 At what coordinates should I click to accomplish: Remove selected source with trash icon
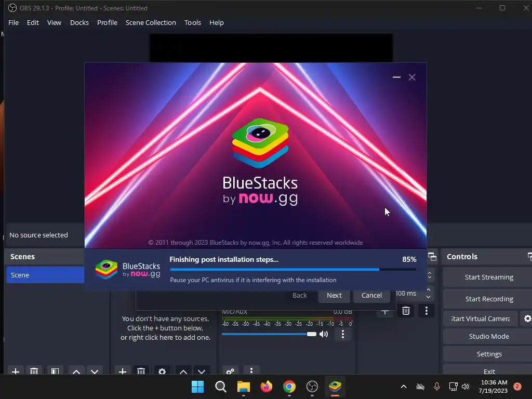coord(141,371)
